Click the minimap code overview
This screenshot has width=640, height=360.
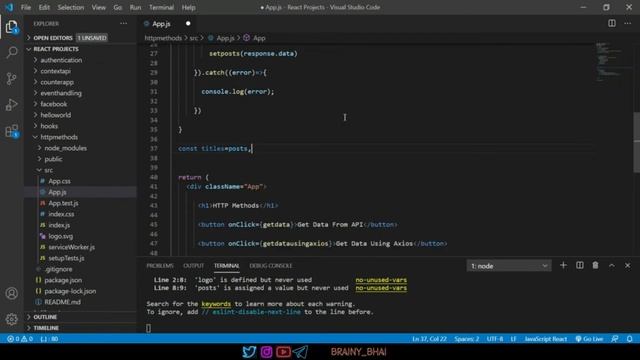(x=609, y=61)
